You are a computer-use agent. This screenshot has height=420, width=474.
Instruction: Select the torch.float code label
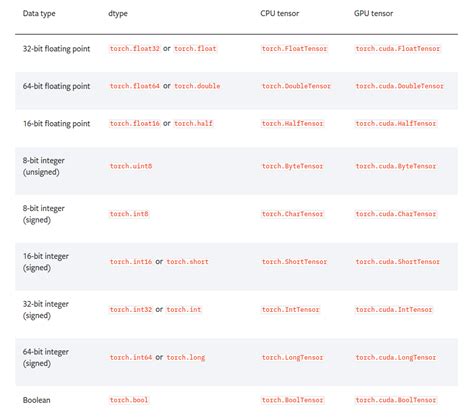tap(195, 49)
